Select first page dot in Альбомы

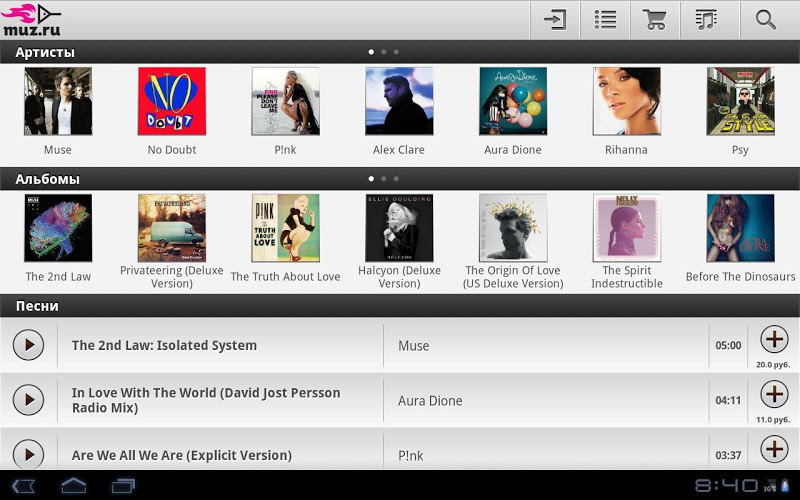click(x=371, y=179)
